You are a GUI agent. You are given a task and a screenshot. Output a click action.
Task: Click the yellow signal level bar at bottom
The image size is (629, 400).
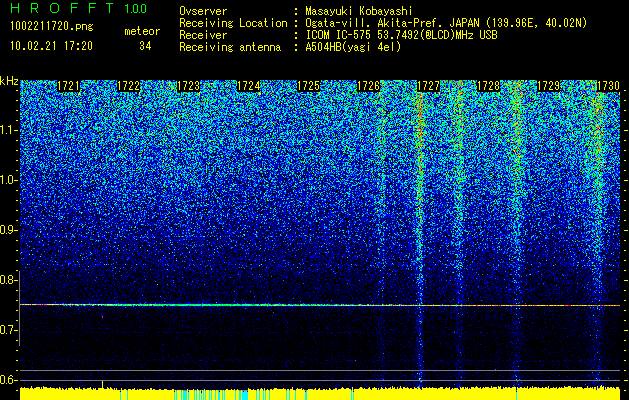tap(320, 394)
